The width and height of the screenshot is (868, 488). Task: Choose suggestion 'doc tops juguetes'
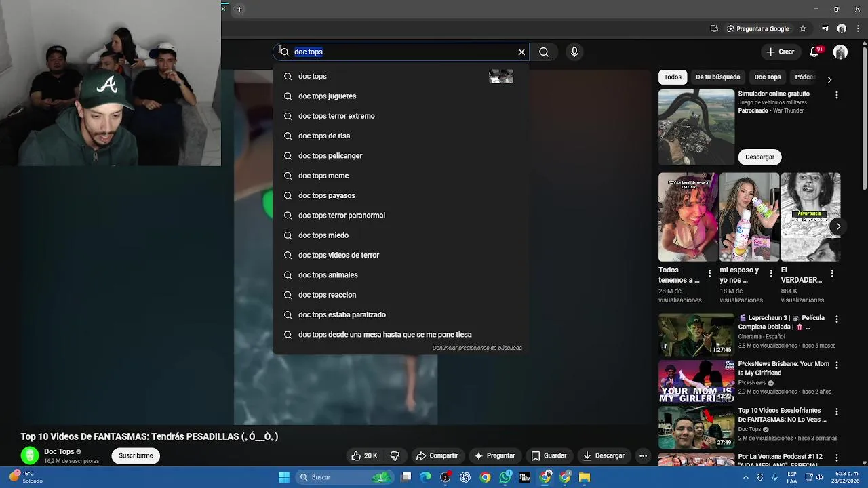point(401,96)
